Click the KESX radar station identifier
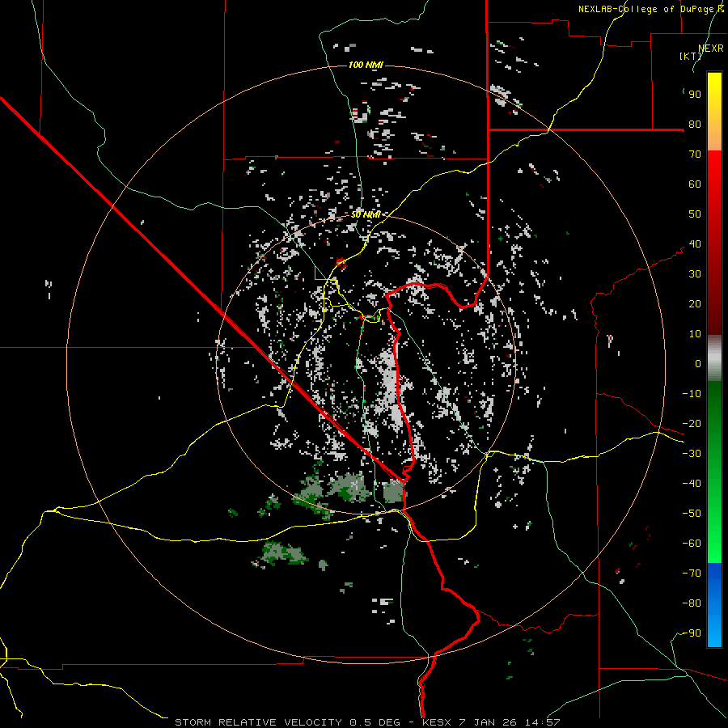 437,722
